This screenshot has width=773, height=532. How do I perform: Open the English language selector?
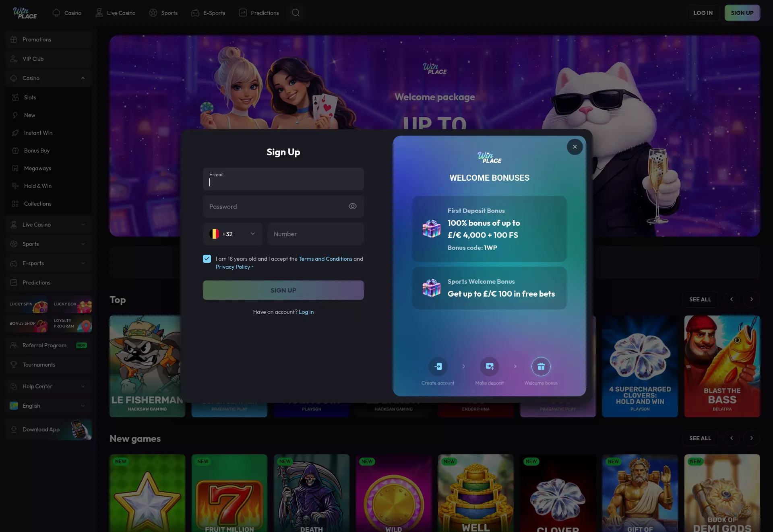(x=48, y=406)
